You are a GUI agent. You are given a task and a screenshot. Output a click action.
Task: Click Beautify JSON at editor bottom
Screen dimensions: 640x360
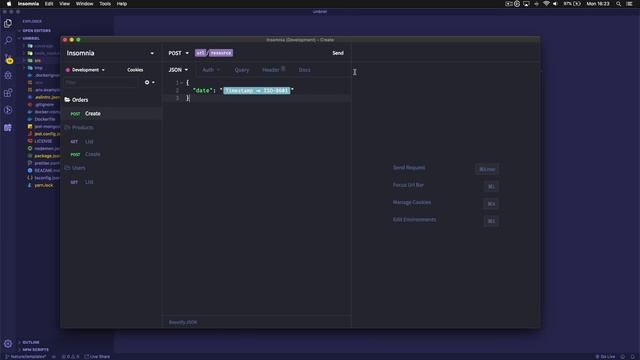tap(183, 322)
